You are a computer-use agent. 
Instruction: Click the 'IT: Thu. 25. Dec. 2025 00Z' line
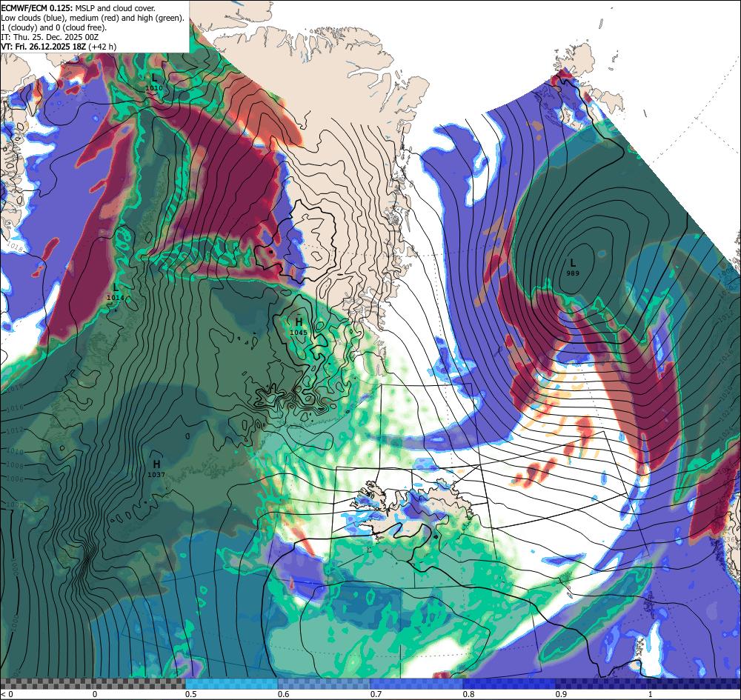click(50, 37)
